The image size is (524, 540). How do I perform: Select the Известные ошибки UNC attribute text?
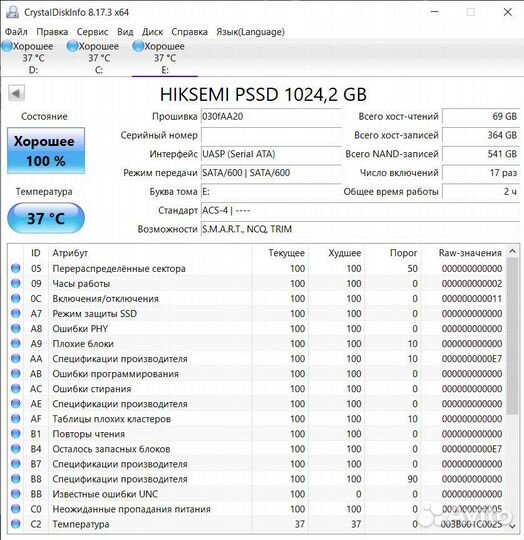point(105,494)
